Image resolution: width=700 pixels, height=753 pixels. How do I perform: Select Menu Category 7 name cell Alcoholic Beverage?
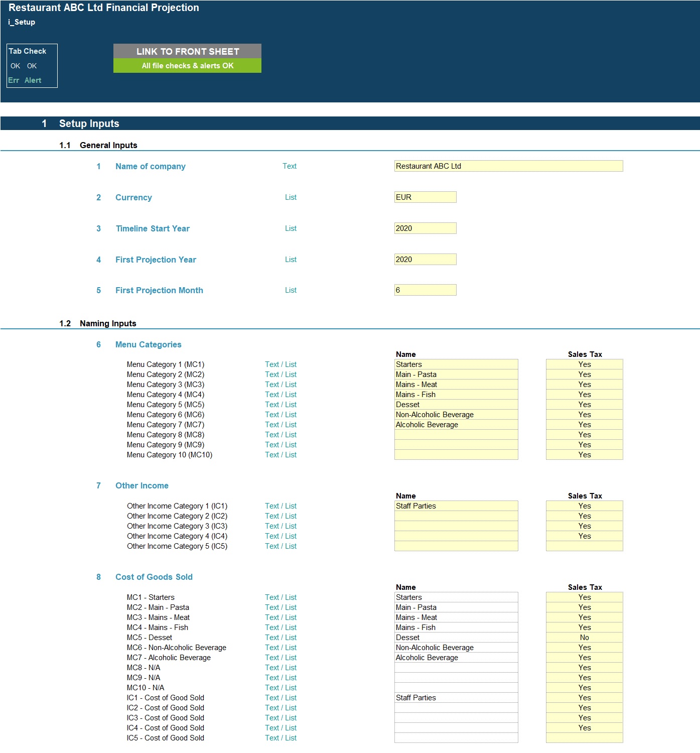456,425
